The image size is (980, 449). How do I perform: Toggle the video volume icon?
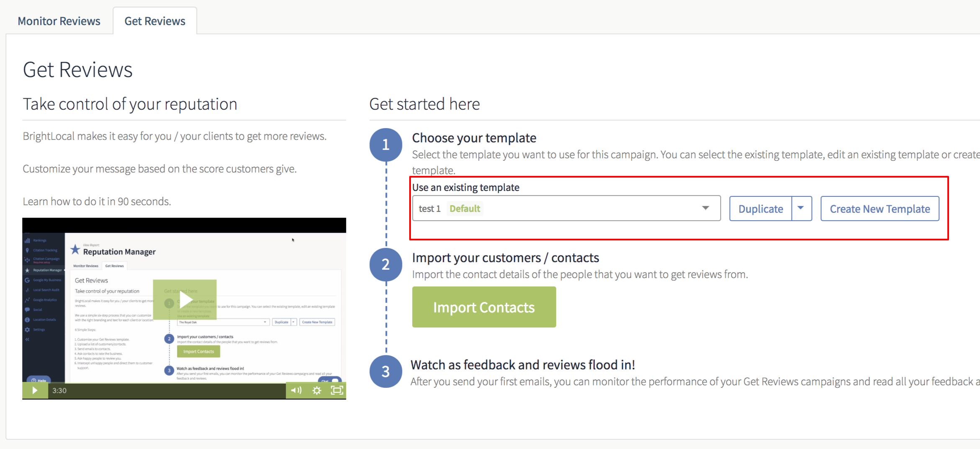296,390
